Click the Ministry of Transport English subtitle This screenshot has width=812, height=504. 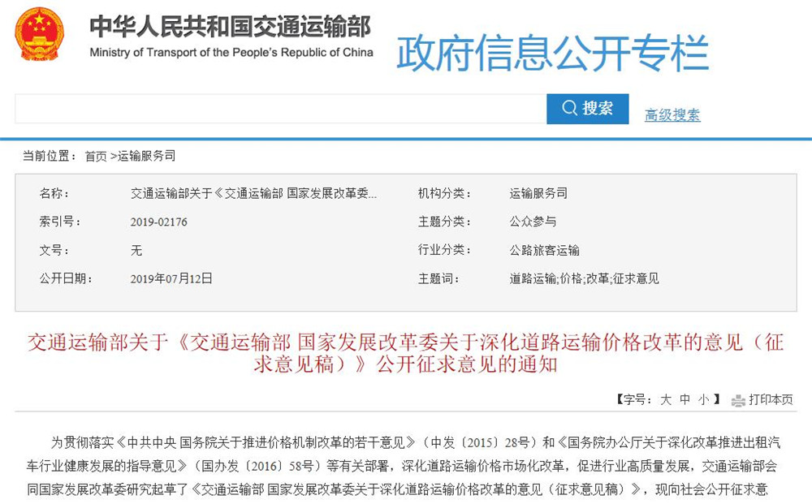pyautogui.click(x=231, y=52)
